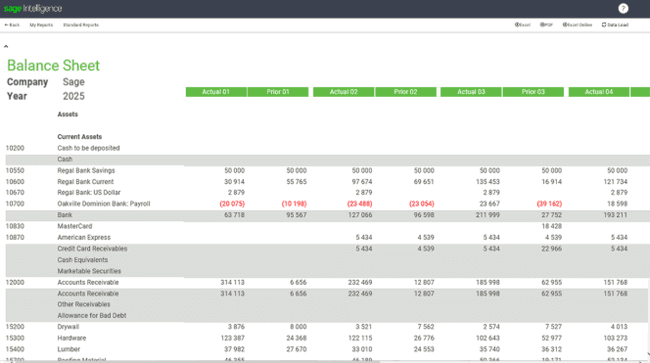The width and height of the screenshot is (650, 363).
Task: Click the year value 2025
Action: (73, 96)
